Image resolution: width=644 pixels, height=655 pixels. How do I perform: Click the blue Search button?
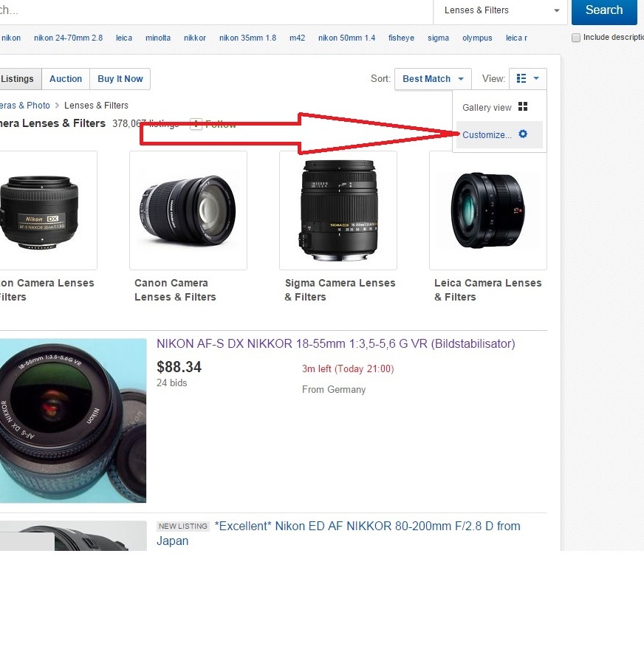pos(604,10)
